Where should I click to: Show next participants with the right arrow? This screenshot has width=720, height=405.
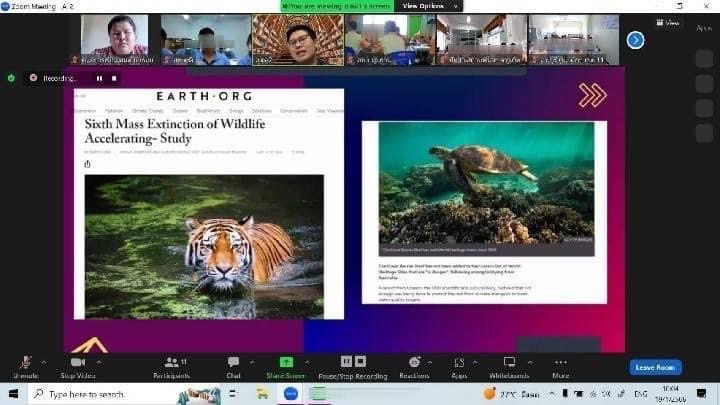pos(635,39)
